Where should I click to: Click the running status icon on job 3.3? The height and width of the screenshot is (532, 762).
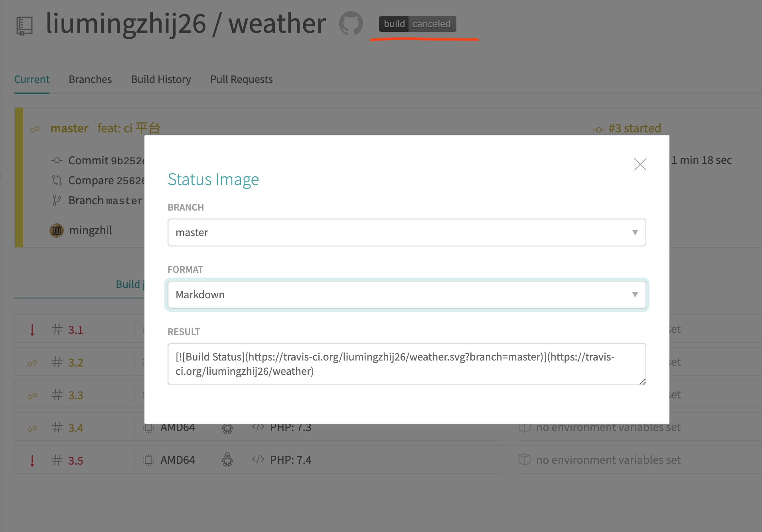32,396
